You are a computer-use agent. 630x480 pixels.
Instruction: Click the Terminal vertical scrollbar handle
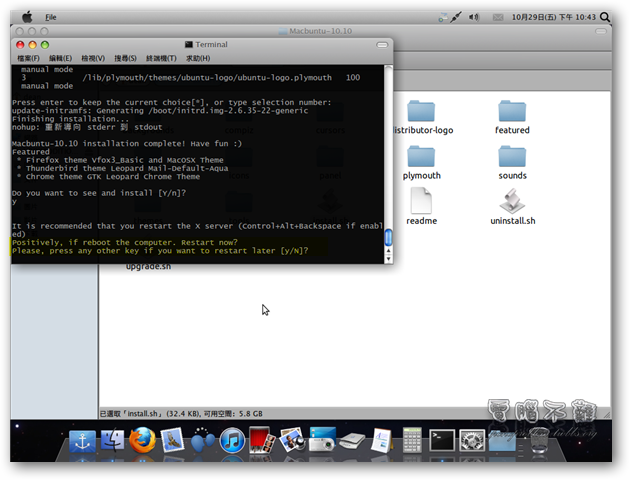click(388, 239)
